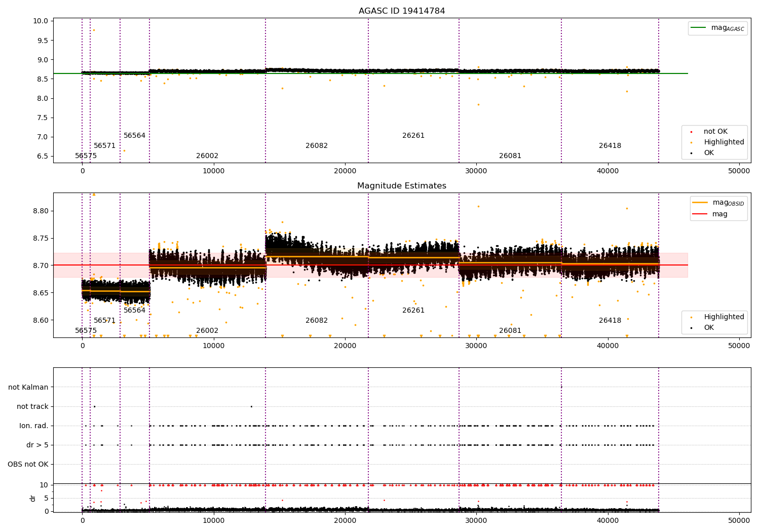The height and width of the screenshot is (532, 760).
Task: Click label 26082 in Magnitude Estimates plot
Action: click(317, 321)
